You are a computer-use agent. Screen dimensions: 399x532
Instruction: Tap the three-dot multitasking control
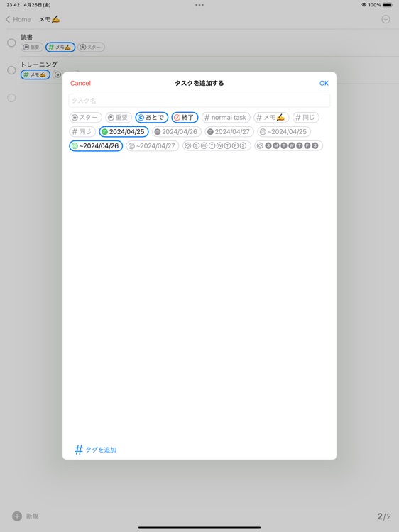199,5
